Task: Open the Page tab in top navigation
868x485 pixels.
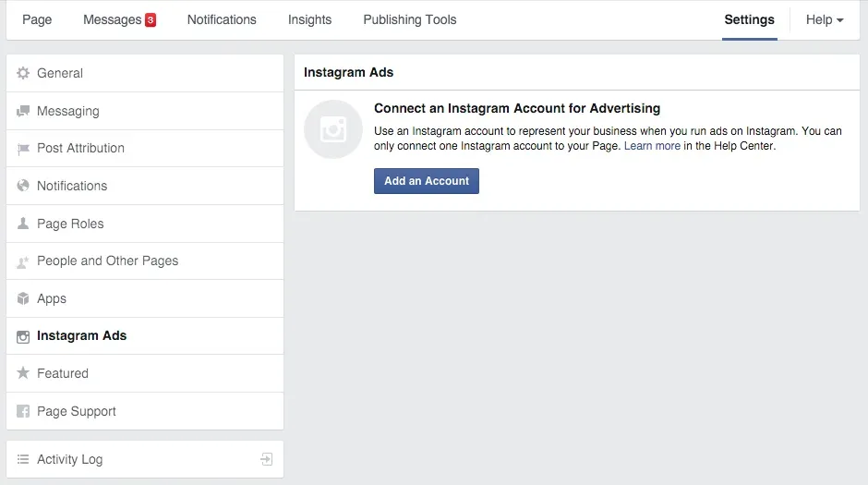Action: click(x=37, y=19)
